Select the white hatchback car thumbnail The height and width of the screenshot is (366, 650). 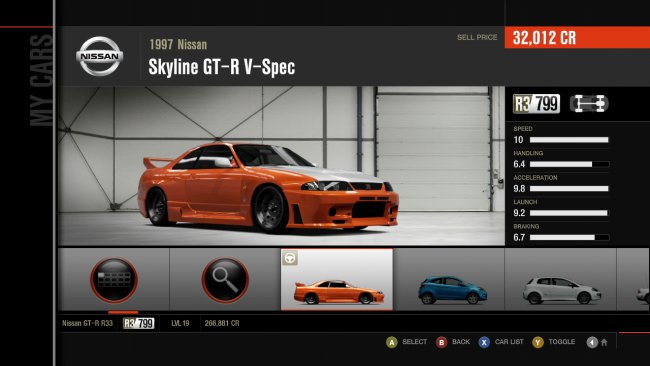(x=560, y=279)
